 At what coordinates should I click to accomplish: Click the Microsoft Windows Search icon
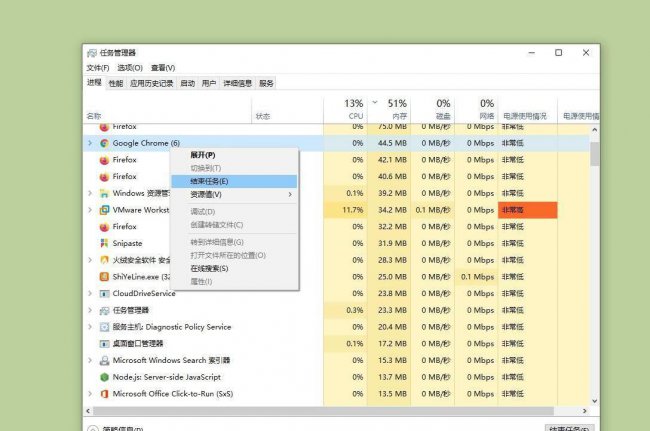pos(104,360)
